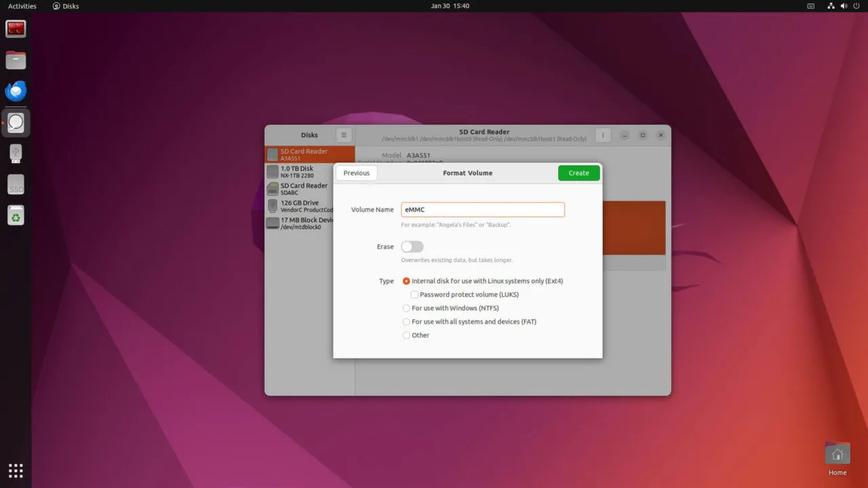Click Activities in the top bar
The width and height of the screenshot is (868, 488).
pyautogui.click(x=22, y=6)
